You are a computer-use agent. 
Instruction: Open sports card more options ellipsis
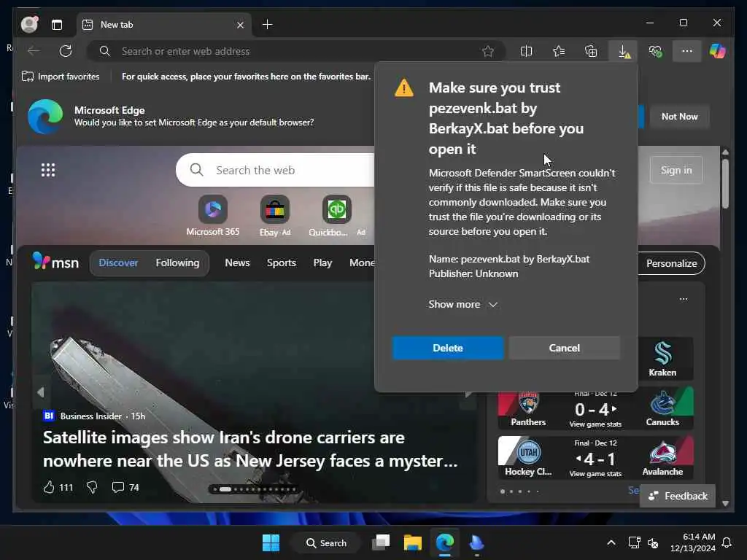pyautogui.click(x=683, y=299)
